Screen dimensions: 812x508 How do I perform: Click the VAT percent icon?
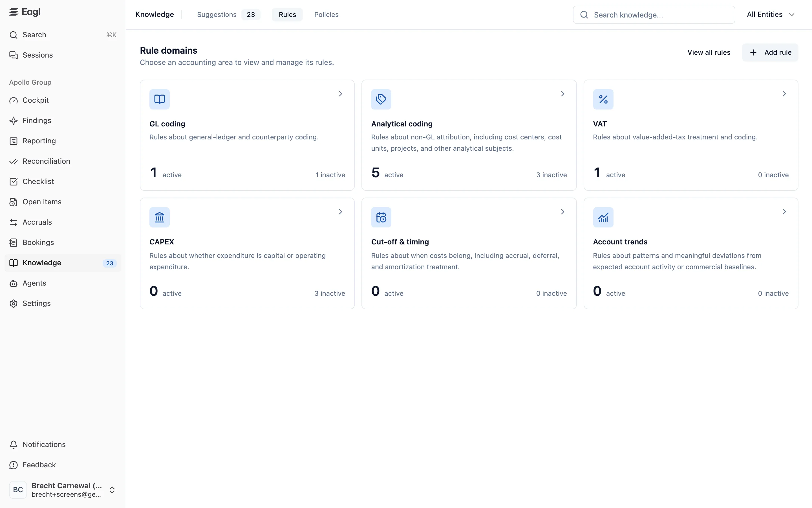(603, 99)
